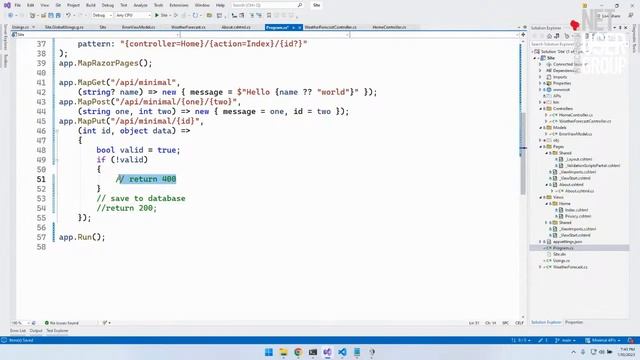The image size is (640, 360).
Task: Click the Minimal APIs repository status item
Action: 602,340
